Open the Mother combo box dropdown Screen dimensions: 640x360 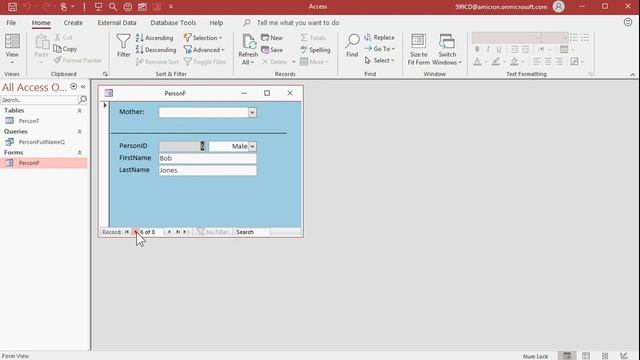point(252,112)
